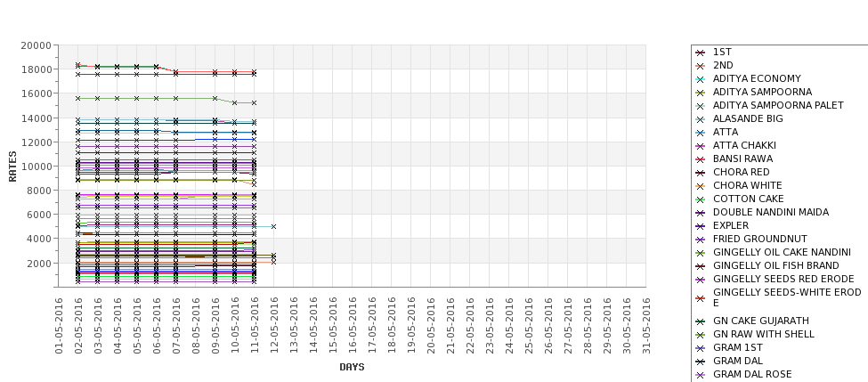Click COTTON CAKE green marker icon
The height and width of the screenshot is (382, 868).
coord(701,199)
